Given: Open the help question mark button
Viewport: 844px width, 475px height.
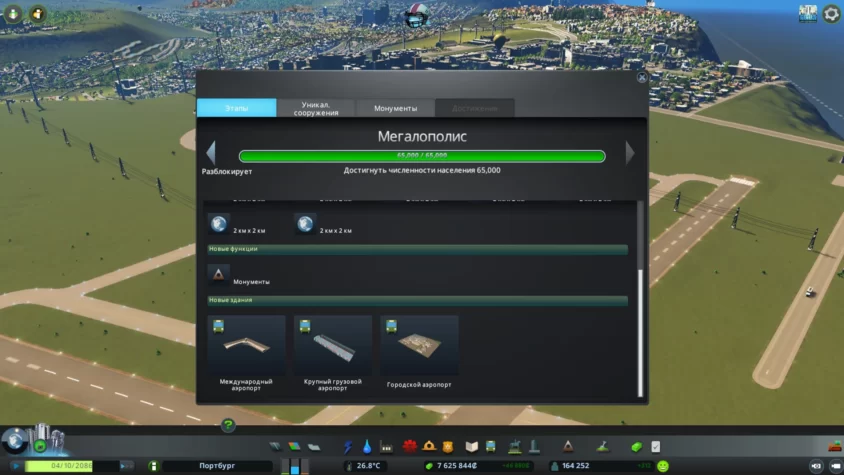Looking at the screenshot, I should [228, 425].
